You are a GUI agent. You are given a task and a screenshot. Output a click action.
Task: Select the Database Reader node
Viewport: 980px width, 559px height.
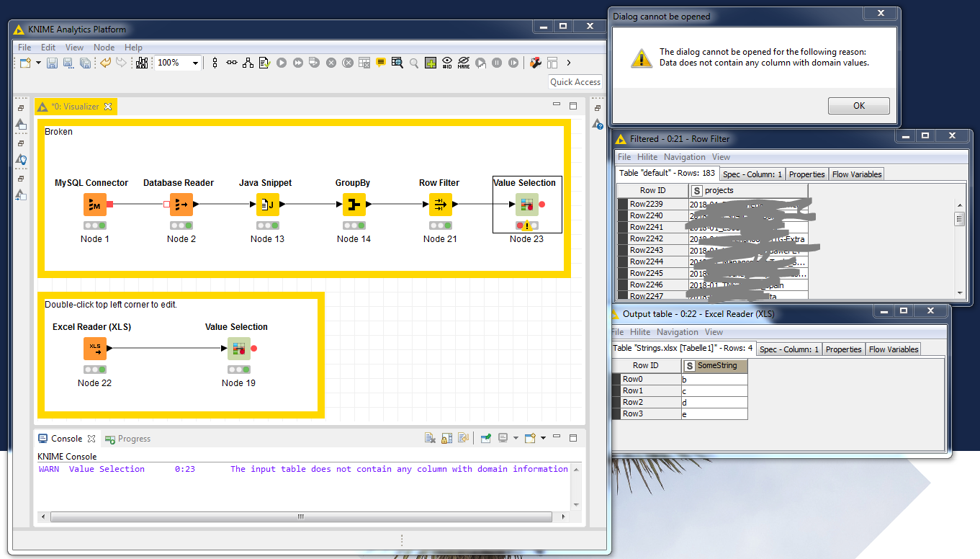[x=181, y=205]
